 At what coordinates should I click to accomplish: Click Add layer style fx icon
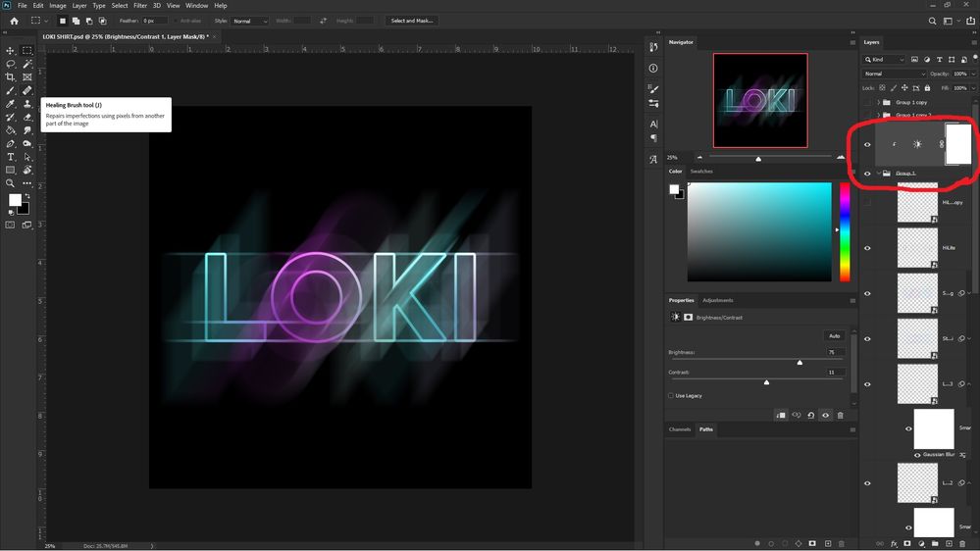(894, 543)
